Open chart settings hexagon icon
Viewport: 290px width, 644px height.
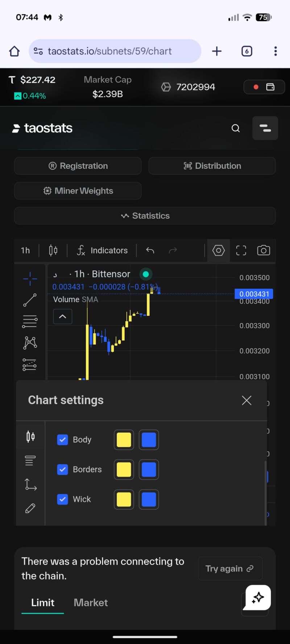(x=218, y=250)
